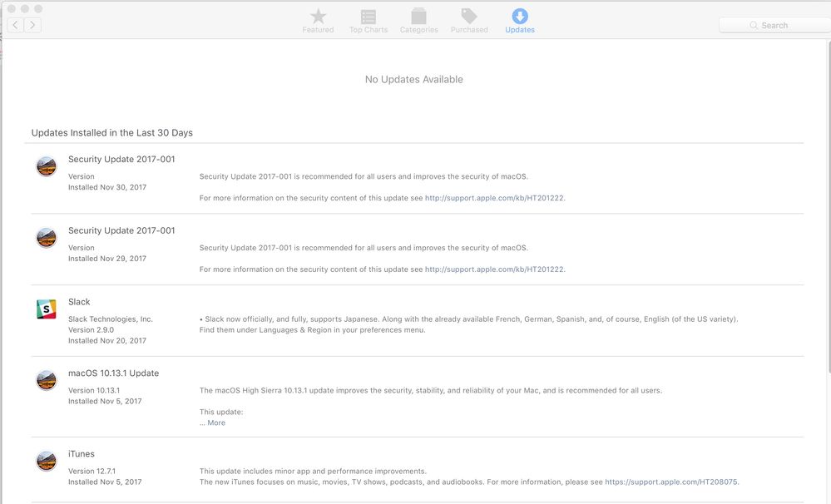This screenshot has width=831, height=504.
Task: Open the Top Charts section
Action: pos(368,21)
